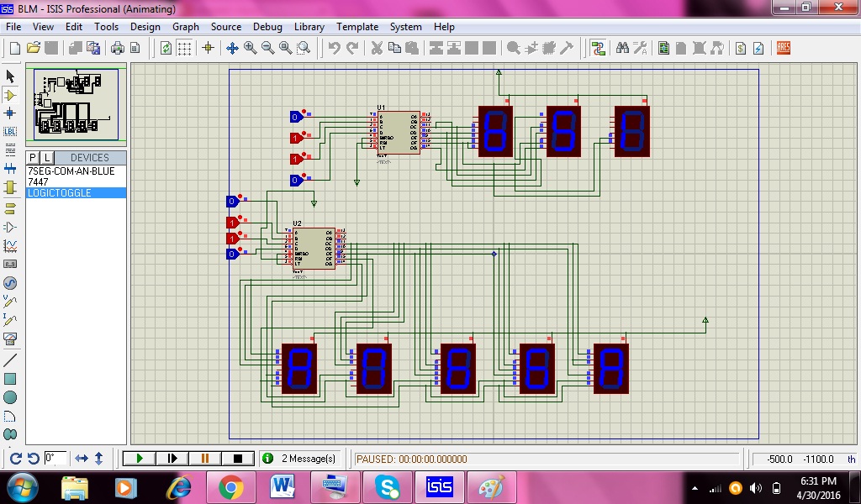This screenshot has height=504, width=861.
Task: Open Google Chrome from the taskbar
Action: (230, 486)
